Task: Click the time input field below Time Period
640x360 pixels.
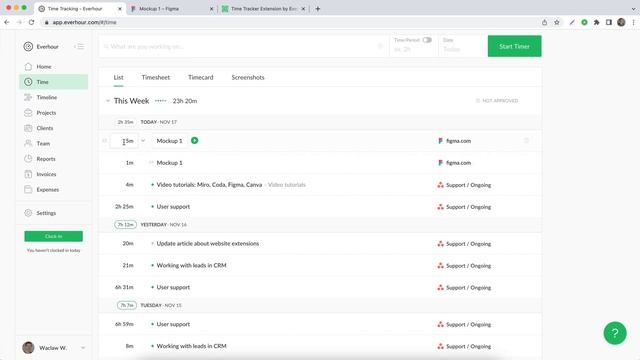Action: [x=413, y=49]
